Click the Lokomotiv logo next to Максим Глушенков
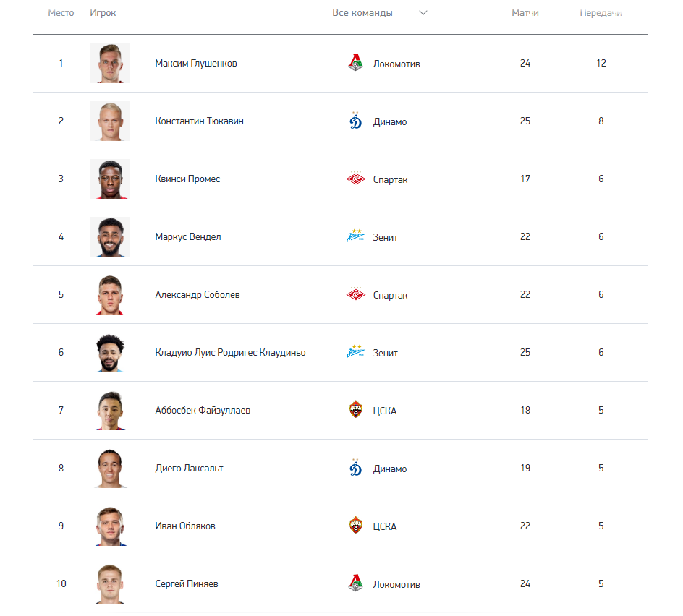This screenshot has height=616, width=683. [355, 63]
